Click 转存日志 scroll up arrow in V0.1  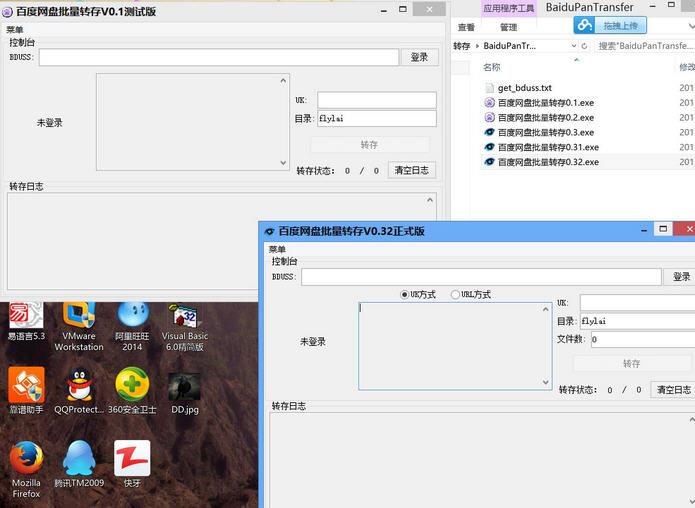click(x=429, y=200)
